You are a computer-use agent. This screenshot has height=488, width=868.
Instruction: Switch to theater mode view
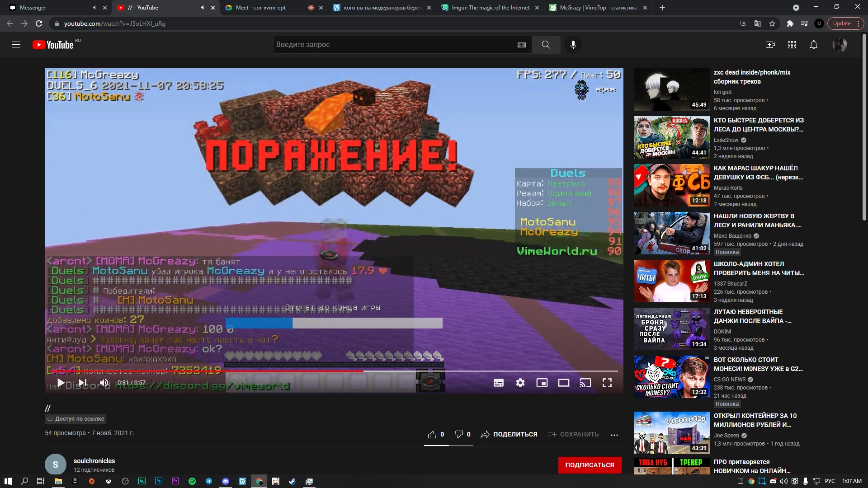point(563,383)
